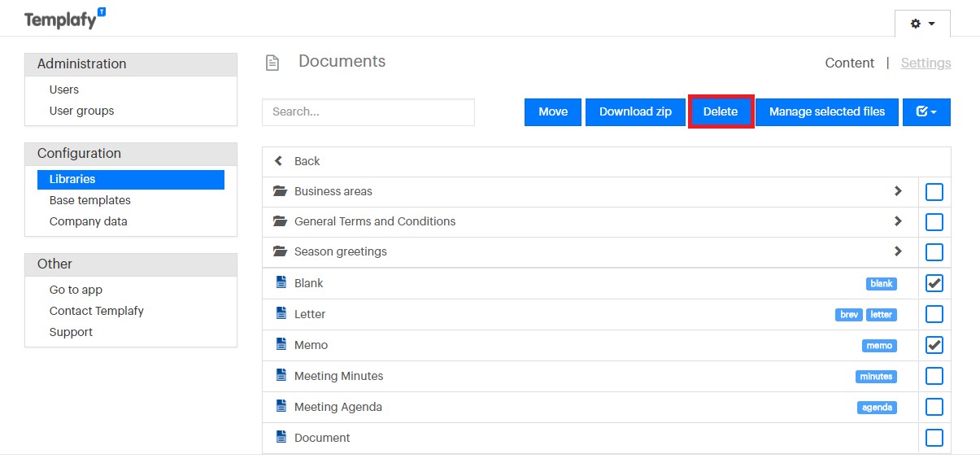Image resolution: width=980 pixels, height=476 pixels.
Task: Open Base templates in Configuration
Action: (x=90, y=200)
